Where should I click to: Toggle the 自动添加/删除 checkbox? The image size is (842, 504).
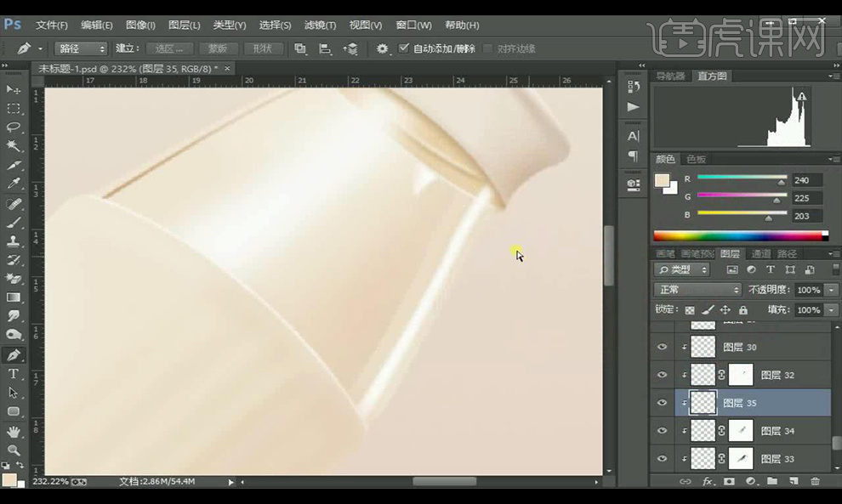pos(404,48)
